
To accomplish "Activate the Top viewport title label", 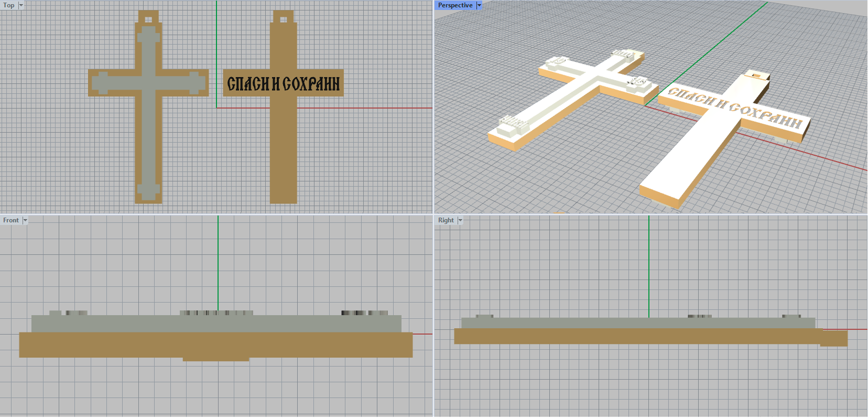I will (x=9, y=5).
